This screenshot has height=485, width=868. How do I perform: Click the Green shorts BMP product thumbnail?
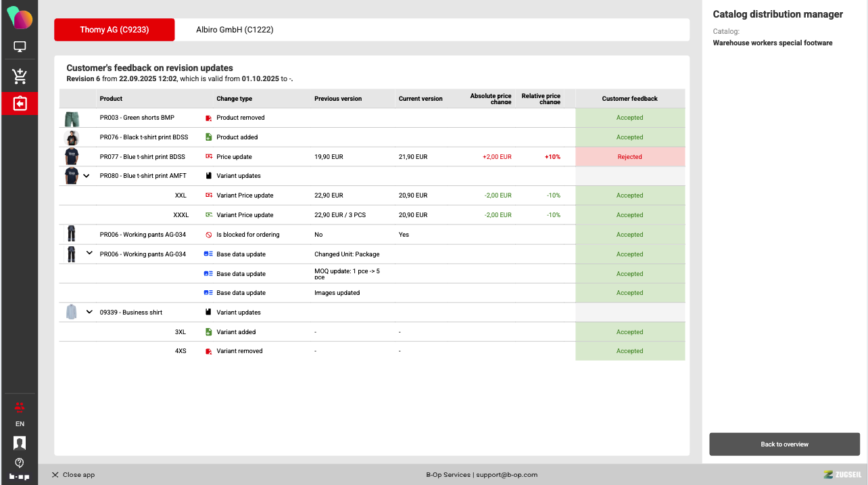click(x=72, y=118)
